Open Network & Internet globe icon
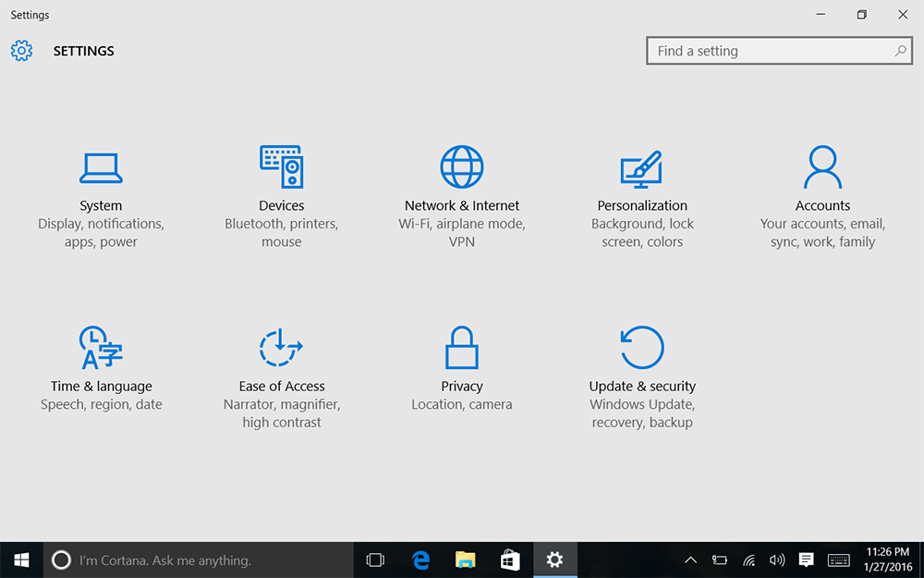924x578 pixels. (462, 167)
